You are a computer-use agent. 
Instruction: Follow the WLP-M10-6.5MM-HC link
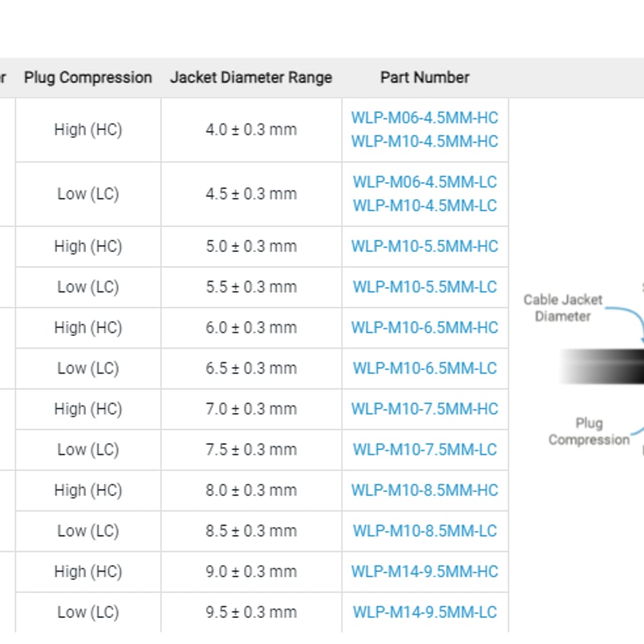coord(425,328)
